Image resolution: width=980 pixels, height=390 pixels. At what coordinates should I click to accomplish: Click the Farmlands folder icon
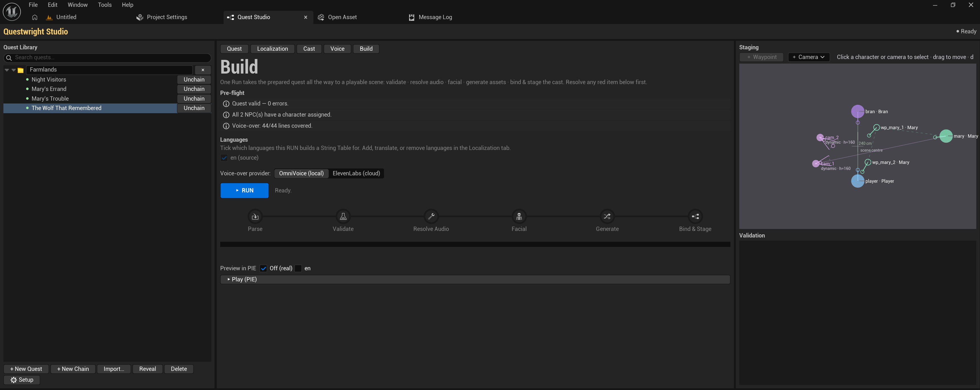point(21,70)
